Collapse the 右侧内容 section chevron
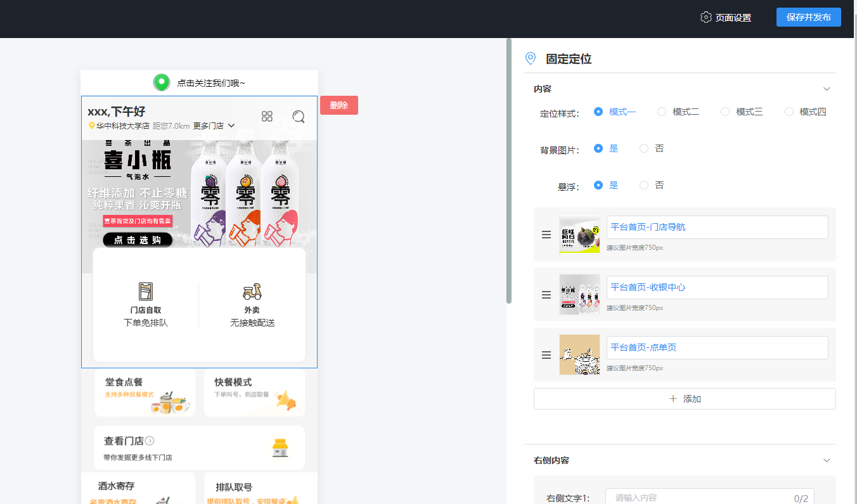 (827, 460)
